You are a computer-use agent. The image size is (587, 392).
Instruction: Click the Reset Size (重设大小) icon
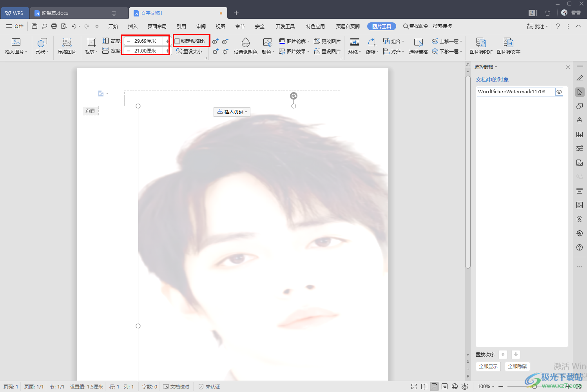pyautogui.click(x=189, y=51)
